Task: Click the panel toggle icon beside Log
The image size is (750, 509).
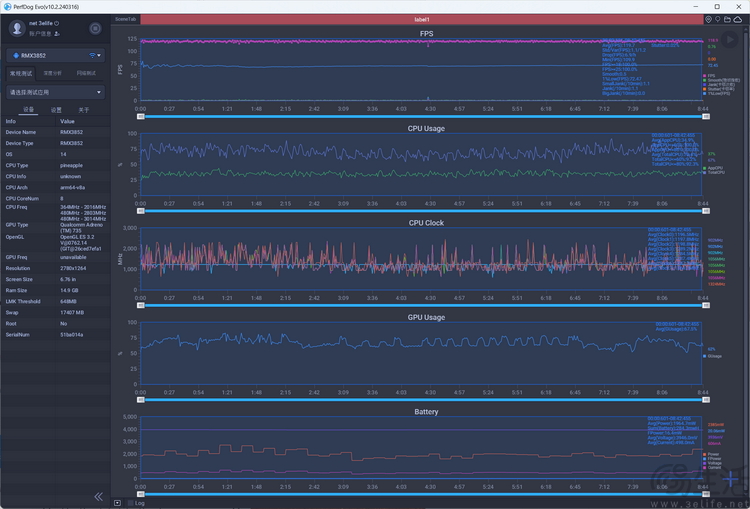Action: [x=117, y=503]
